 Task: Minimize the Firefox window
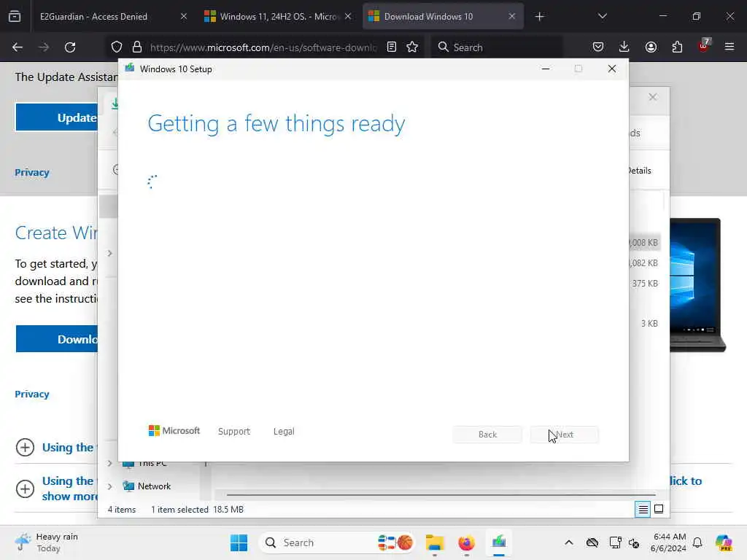663,17
